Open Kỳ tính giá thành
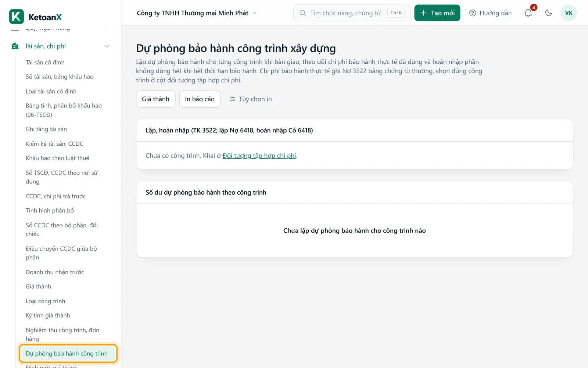 48,315
